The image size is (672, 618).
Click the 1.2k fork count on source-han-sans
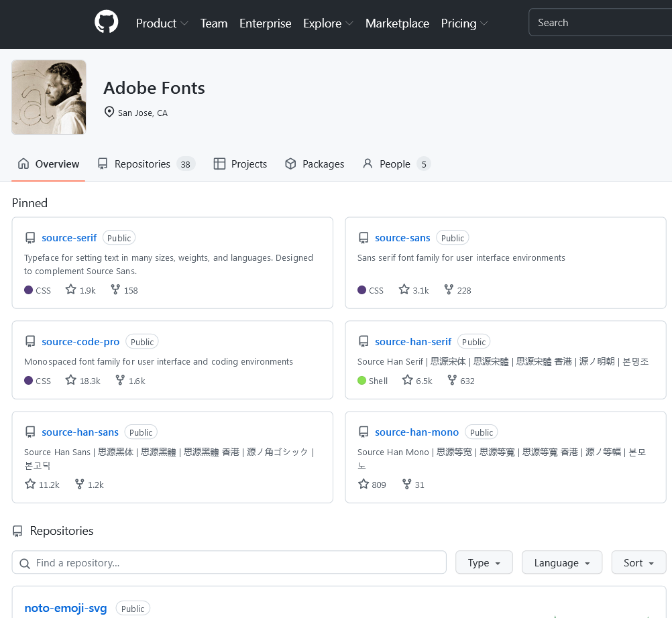[x=96, y=485]
